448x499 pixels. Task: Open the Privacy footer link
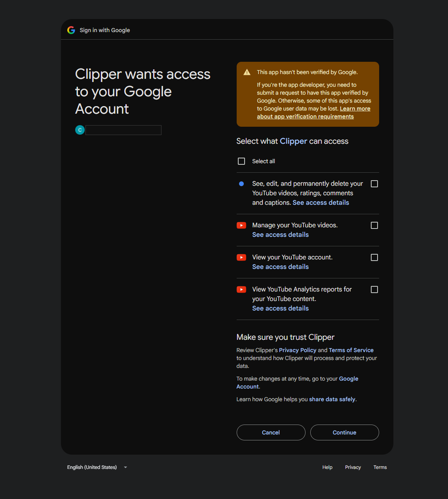[x=353, y=467]
